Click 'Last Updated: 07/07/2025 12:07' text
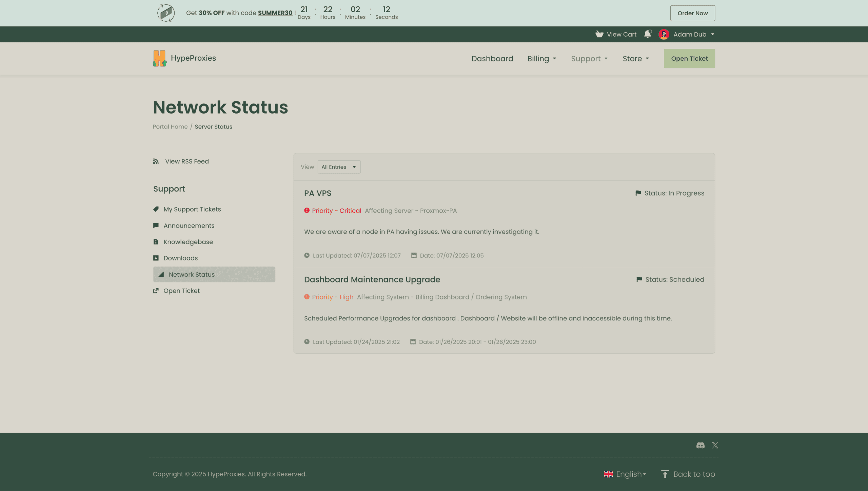868x491 pixels. tap(357, 255)
